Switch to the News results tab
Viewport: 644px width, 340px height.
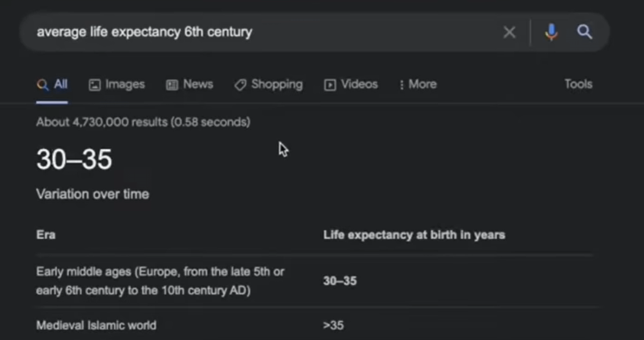[x=189, y=84]
